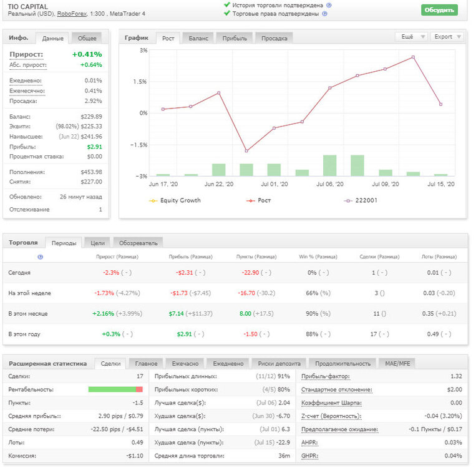Click the Рентабельность green-red bar
The image size is (476, 468).
(115, 389)
